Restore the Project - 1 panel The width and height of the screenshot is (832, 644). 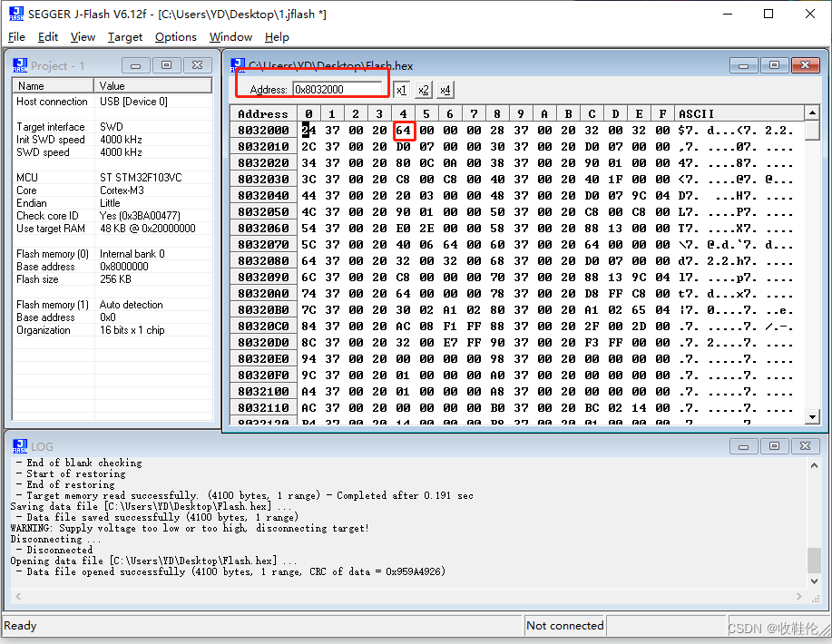pos(165,64)
